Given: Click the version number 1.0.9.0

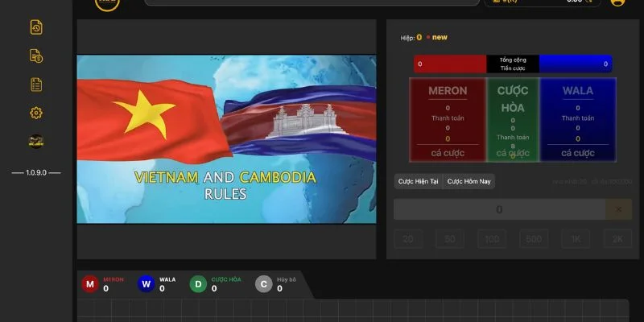Looking at the screenshot, I should tap(36, 172).
